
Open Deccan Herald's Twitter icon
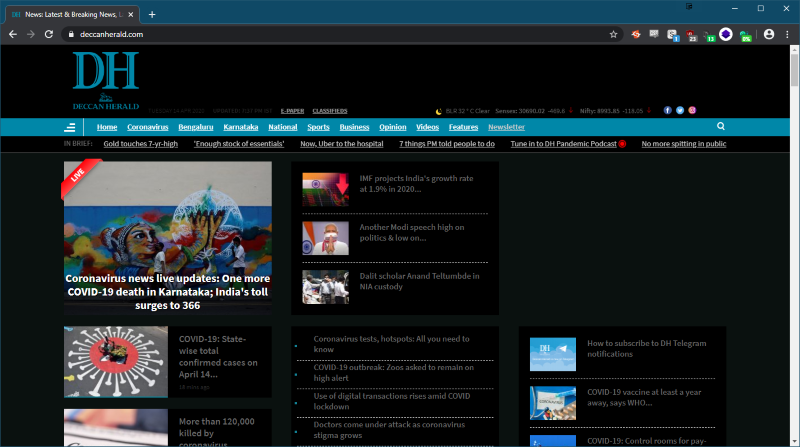[680, 110]
